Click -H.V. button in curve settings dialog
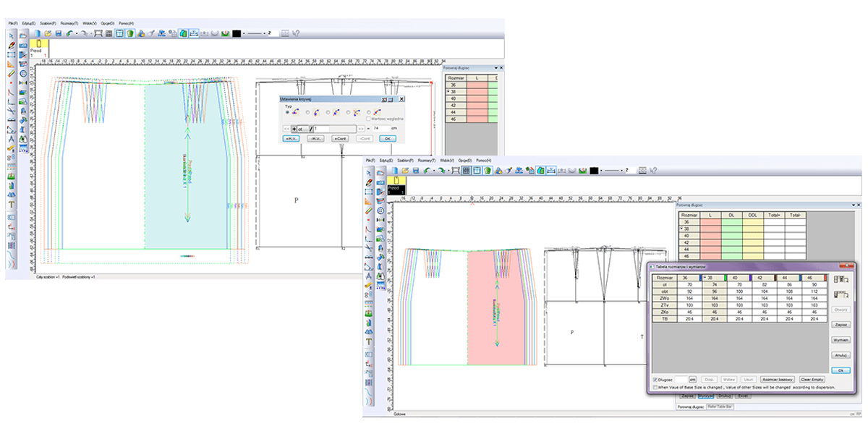 pos(316,139)
